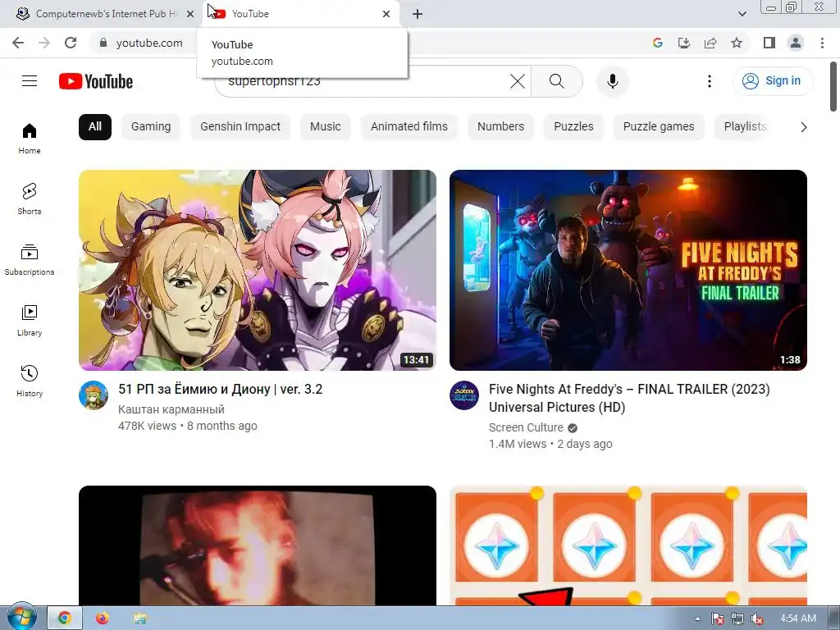Click the install app icon in the address bar
Screen dimensions: 840x630
[x=684, y=43]
